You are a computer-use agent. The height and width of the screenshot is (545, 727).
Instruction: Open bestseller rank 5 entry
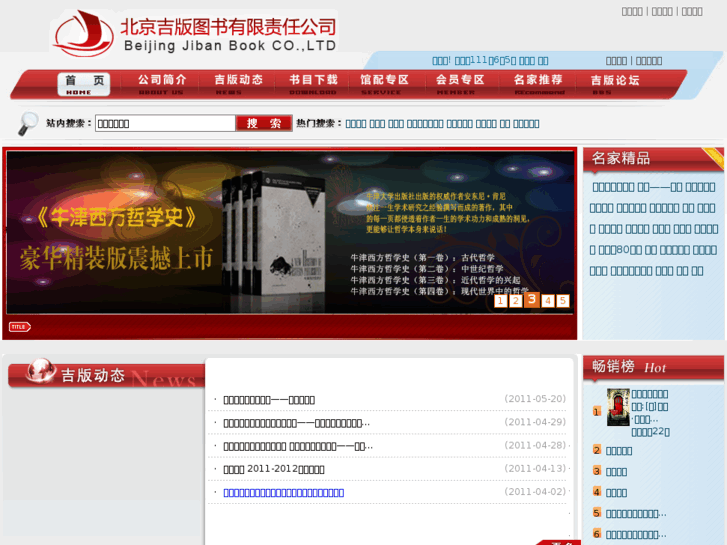pyautogui.click(x=636, y=513)
